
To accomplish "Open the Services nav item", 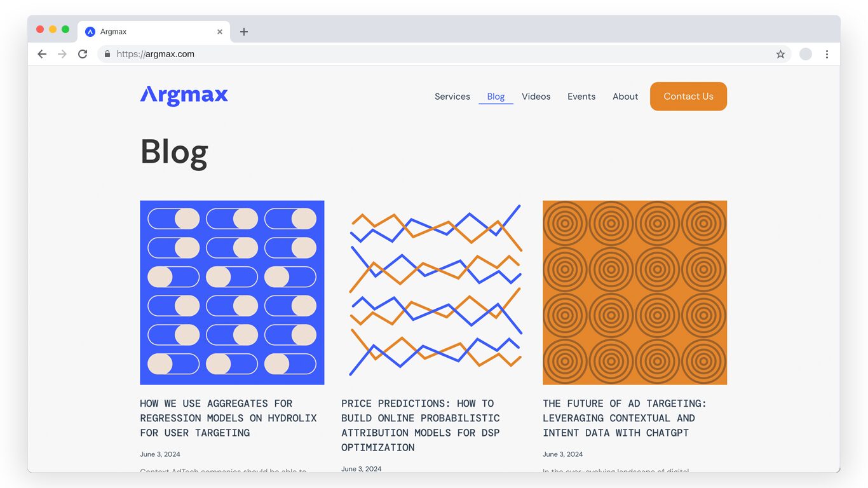I will [452, 97].
